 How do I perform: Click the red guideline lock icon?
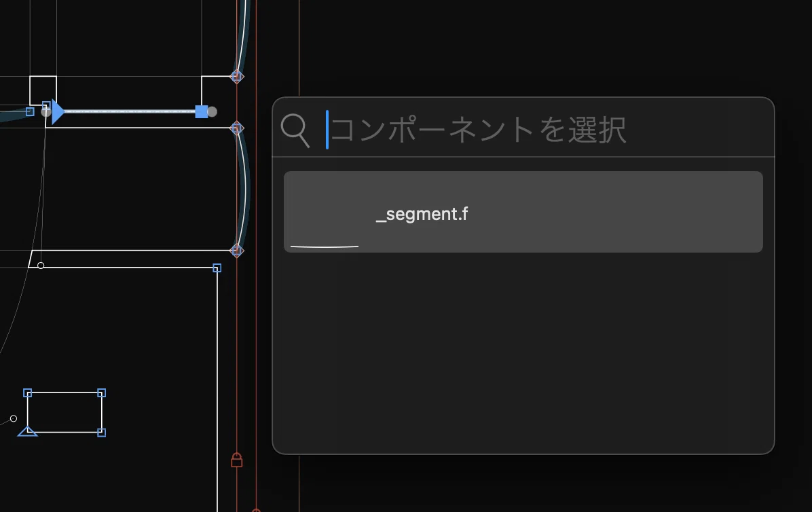pos(237,460)
